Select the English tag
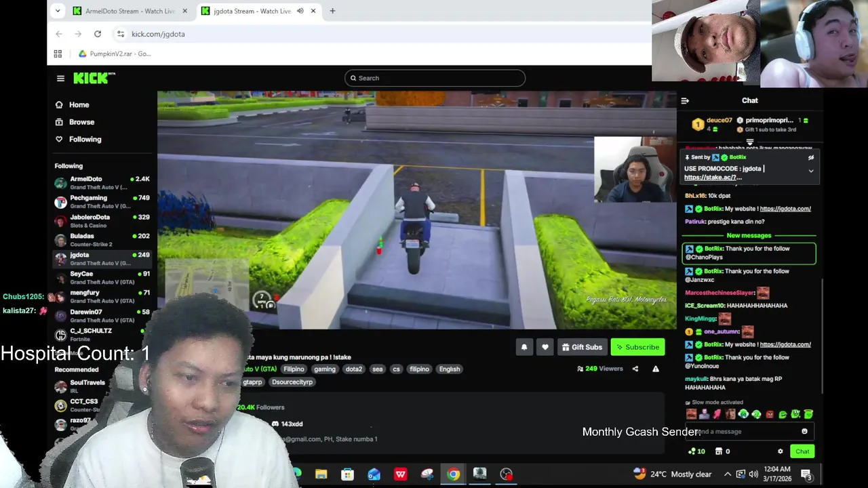 (450, 369)
